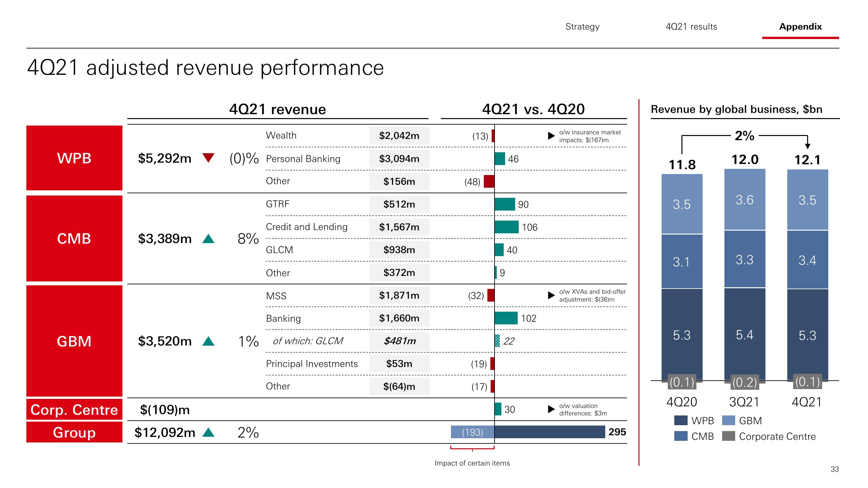Open the Strategy section tab
Viewport: 868px width, 488px height.
(x=582, y=27)
